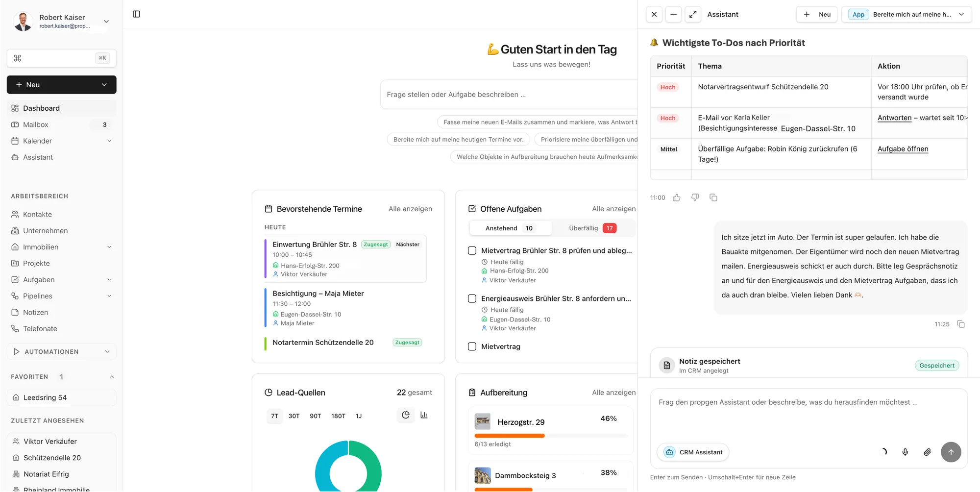Give thumbs up to the 11:00 response
The height and width of the screenshot is (492, 980).
click(x=677, y=197)
